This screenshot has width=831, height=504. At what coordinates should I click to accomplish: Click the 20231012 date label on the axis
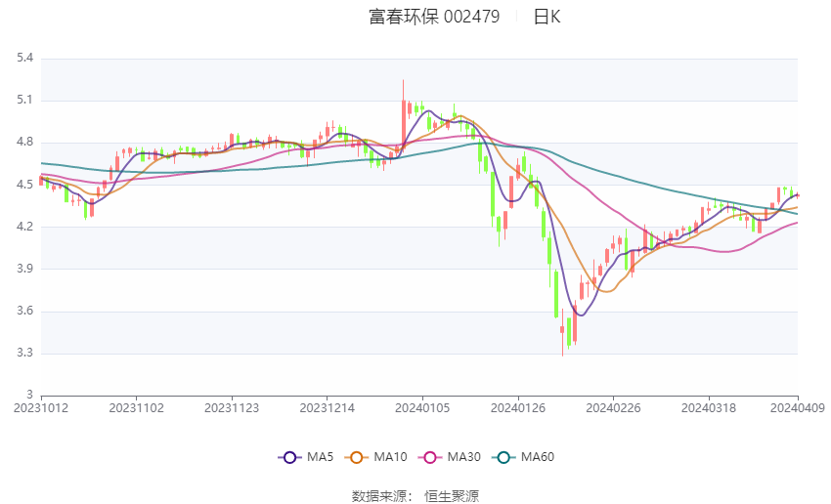pyautogui.click(x=41, y=407)
